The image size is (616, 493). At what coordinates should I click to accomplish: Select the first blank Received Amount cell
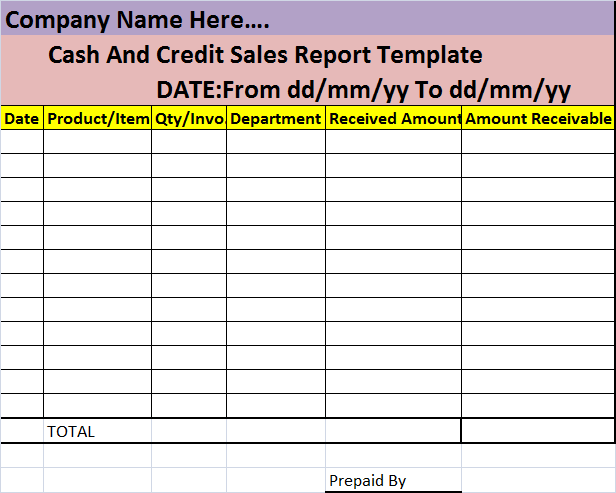pos(393,141)
